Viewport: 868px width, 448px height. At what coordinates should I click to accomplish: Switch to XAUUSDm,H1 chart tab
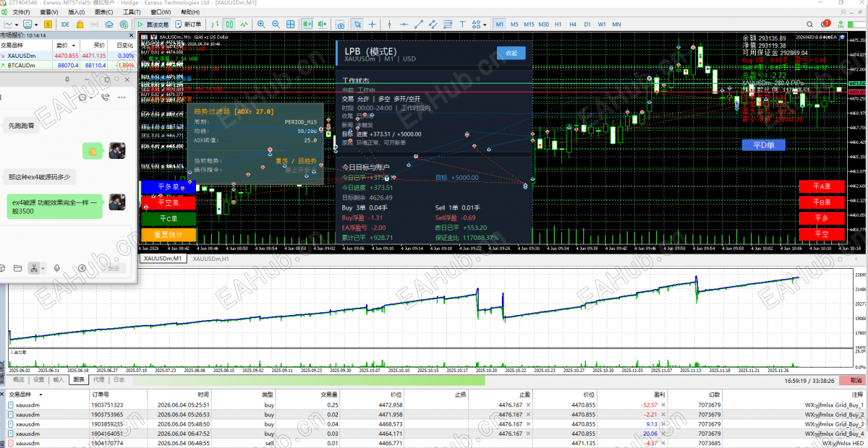coord(211,259)
